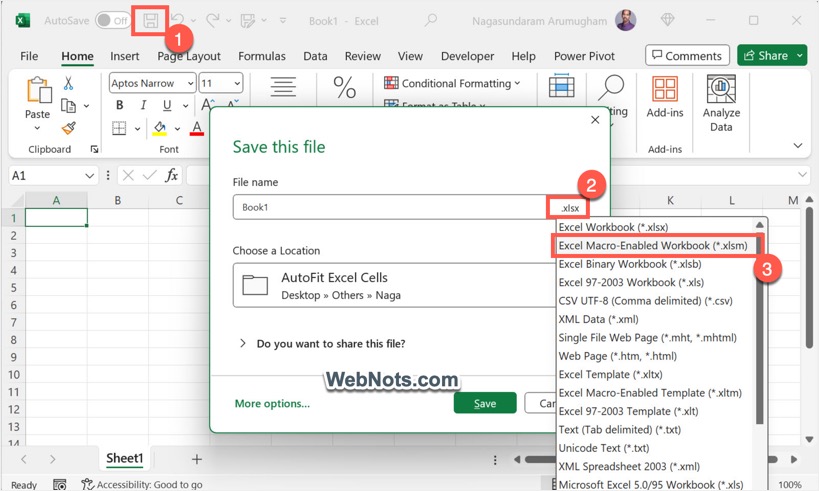This screenshot has width=819, height=491.
Task: Click the Number percent icon
Action: [x=345, y=87]
